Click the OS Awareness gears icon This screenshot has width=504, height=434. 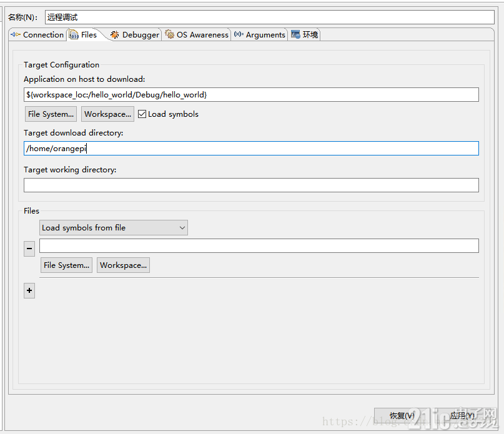coord(169,34)
